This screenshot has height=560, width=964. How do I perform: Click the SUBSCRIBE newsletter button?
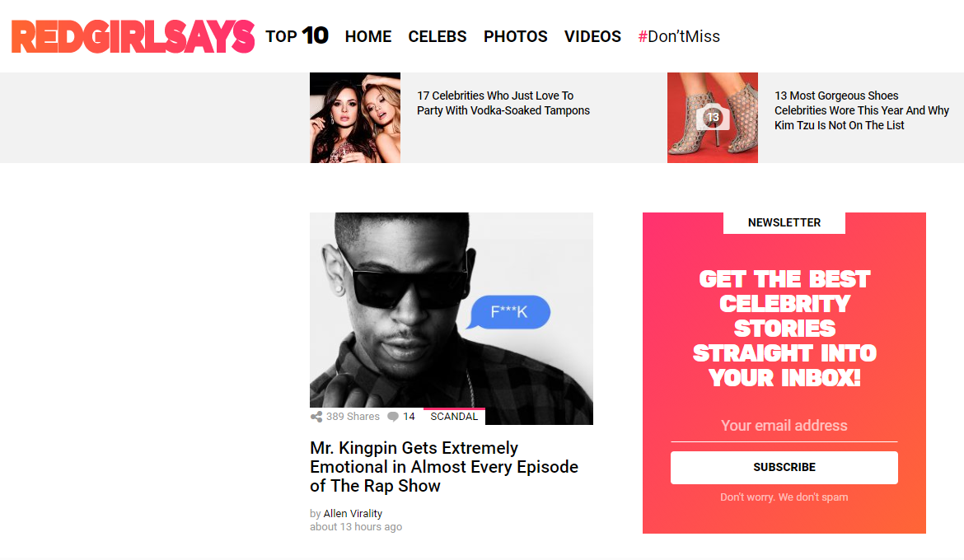coord(784,468)
